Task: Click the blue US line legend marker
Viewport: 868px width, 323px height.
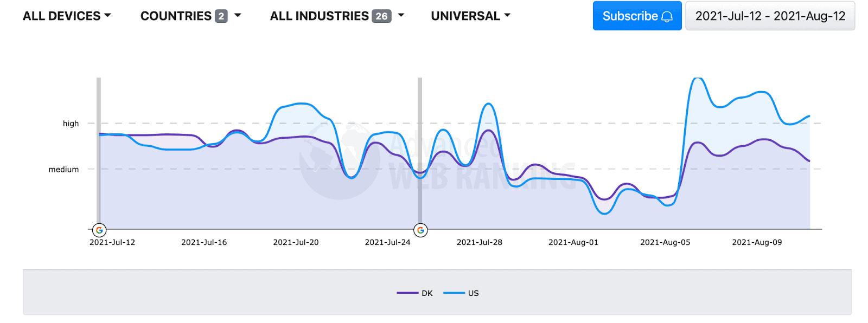Action: (x=454, y=293)
